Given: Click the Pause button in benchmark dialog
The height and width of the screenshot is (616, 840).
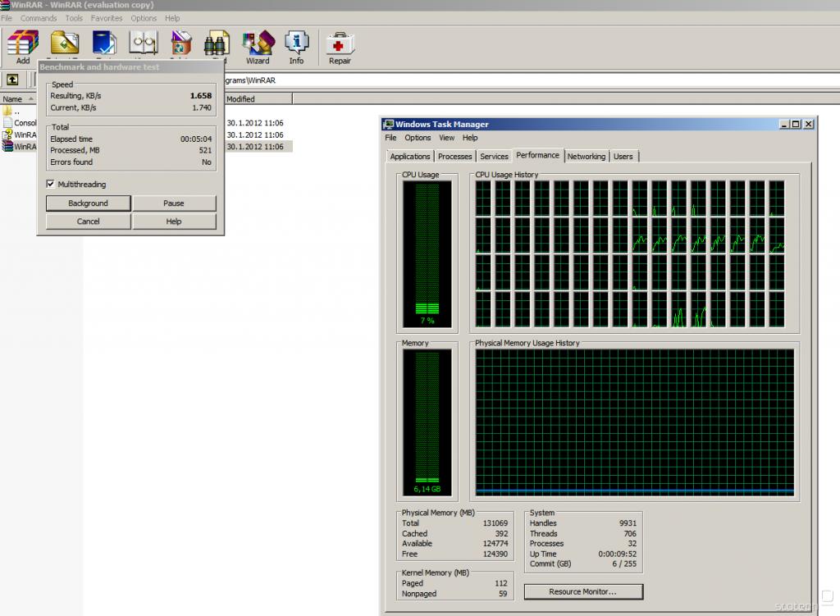Looking at the screenshot, I should [x=174, y=203].
